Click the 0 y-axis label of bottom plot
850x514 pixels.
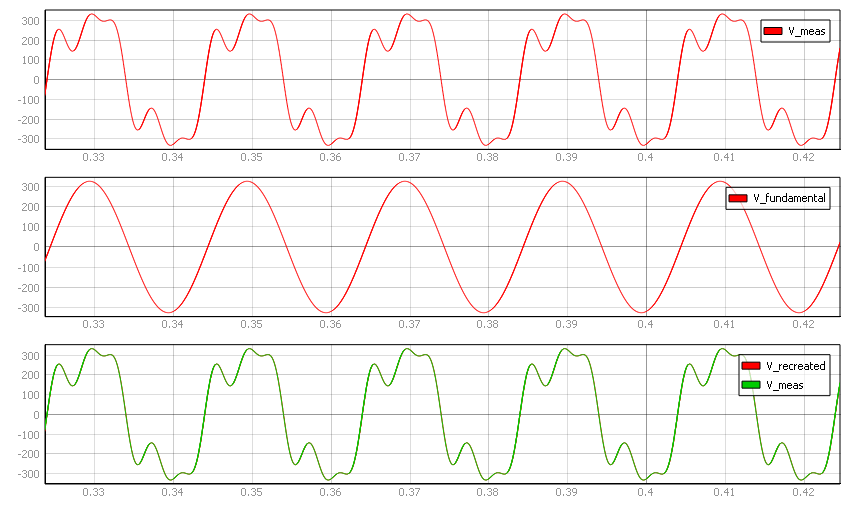pos(36,415)
